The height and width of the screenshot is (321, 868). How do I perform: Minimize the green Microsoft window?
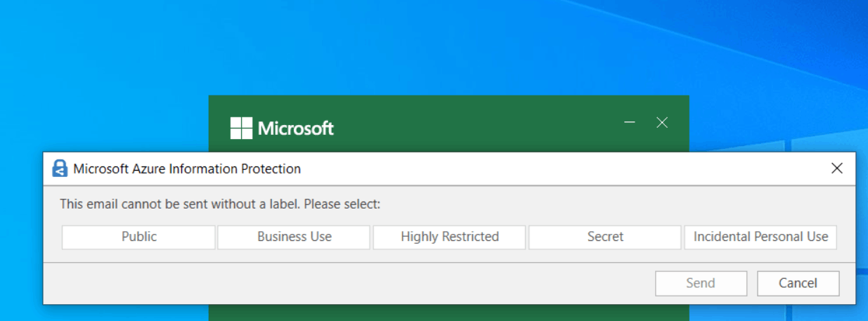(630, 122)
